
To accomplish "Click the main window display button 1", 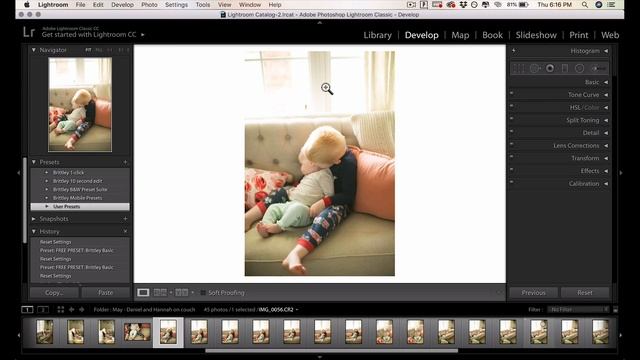I will point(27,310).
